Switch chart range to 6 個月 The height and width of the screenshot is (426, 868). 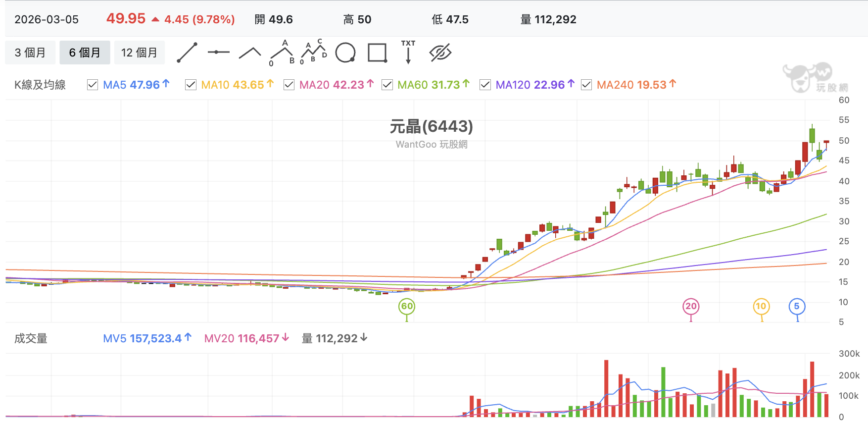click(85, 53)
